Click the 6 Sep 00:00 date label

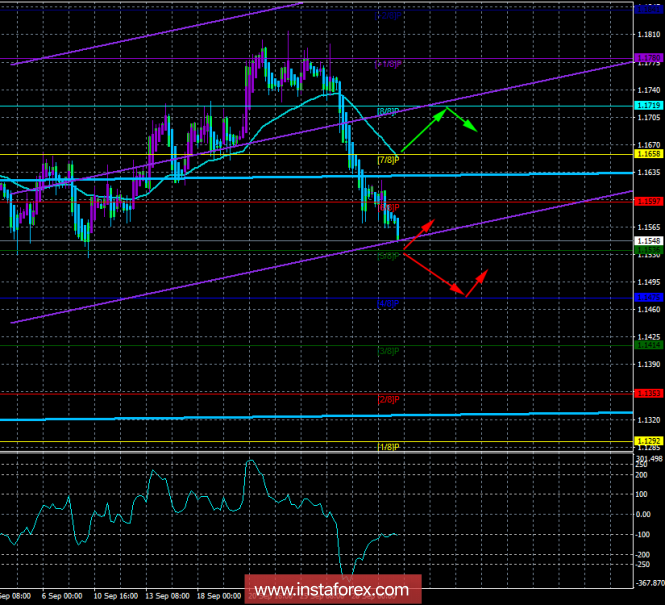[62, 596]
